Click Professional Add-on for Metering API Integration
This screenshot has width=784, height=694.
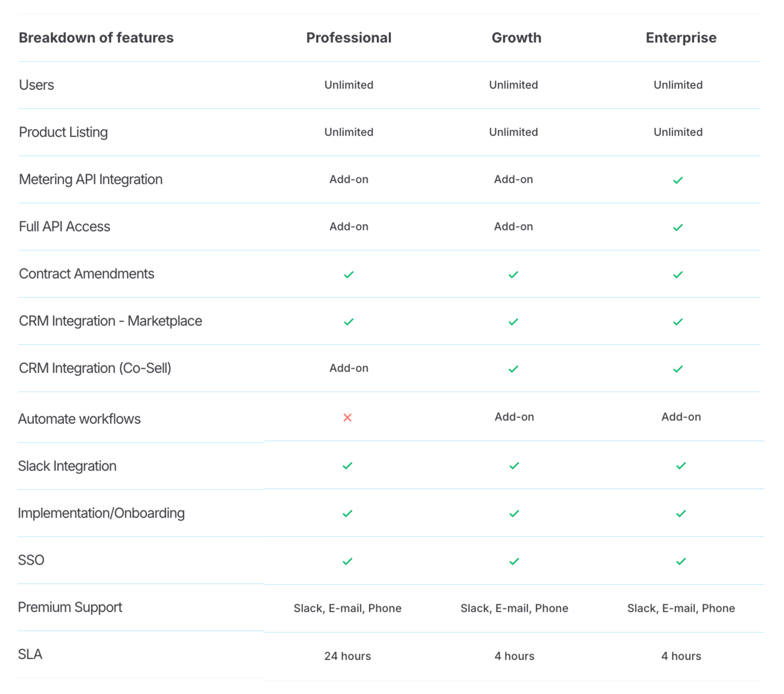tap(348, 179)
